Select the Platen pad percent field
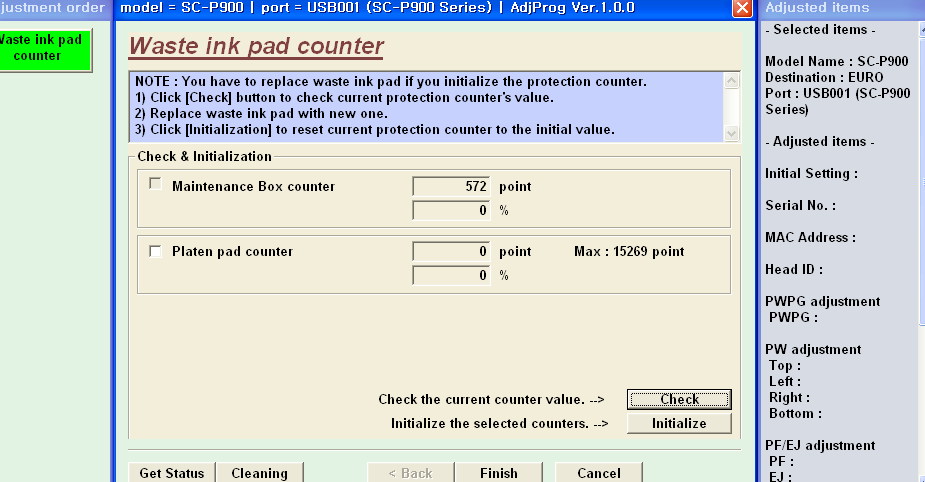Viewport: 925px width, 482px height. [451, 275]
